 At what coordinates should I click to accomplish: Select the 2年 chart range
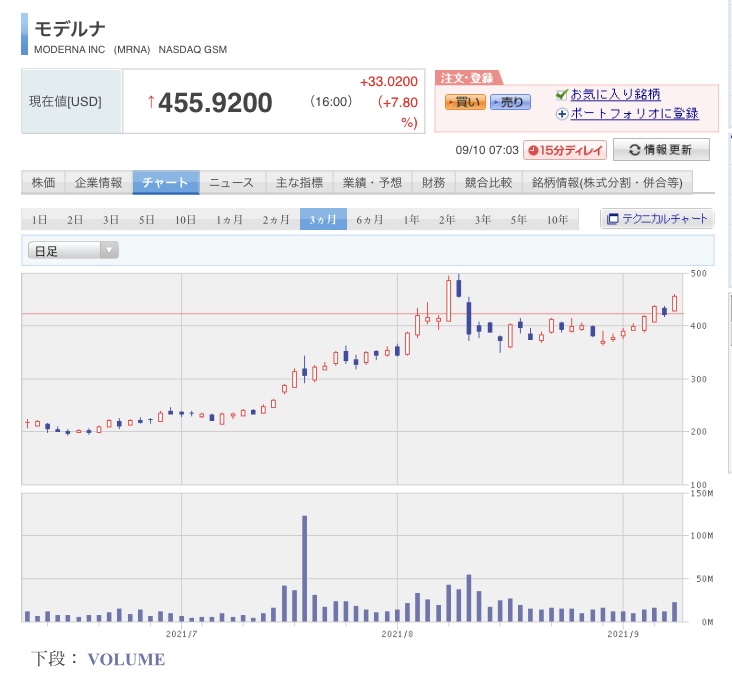(447, 219)
